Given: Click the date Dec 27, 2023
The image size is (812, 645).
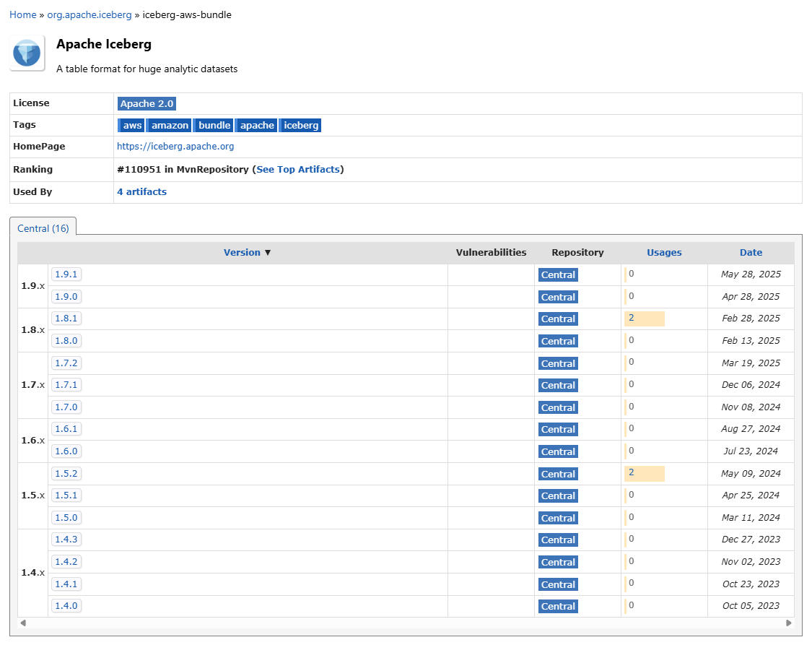Looking at the screenshot, I should [x=751, y=539].
